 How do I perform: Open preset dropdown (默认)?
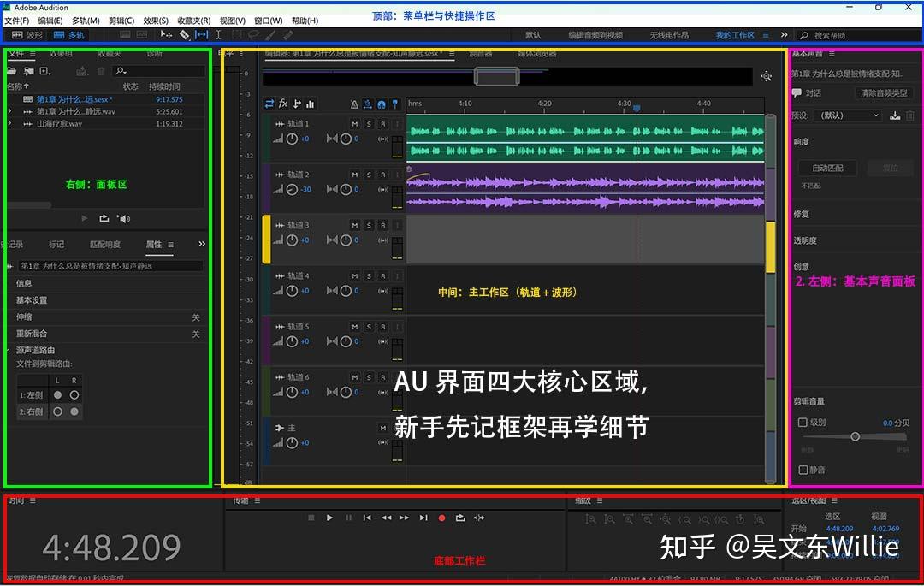click(x=849, y=115)
